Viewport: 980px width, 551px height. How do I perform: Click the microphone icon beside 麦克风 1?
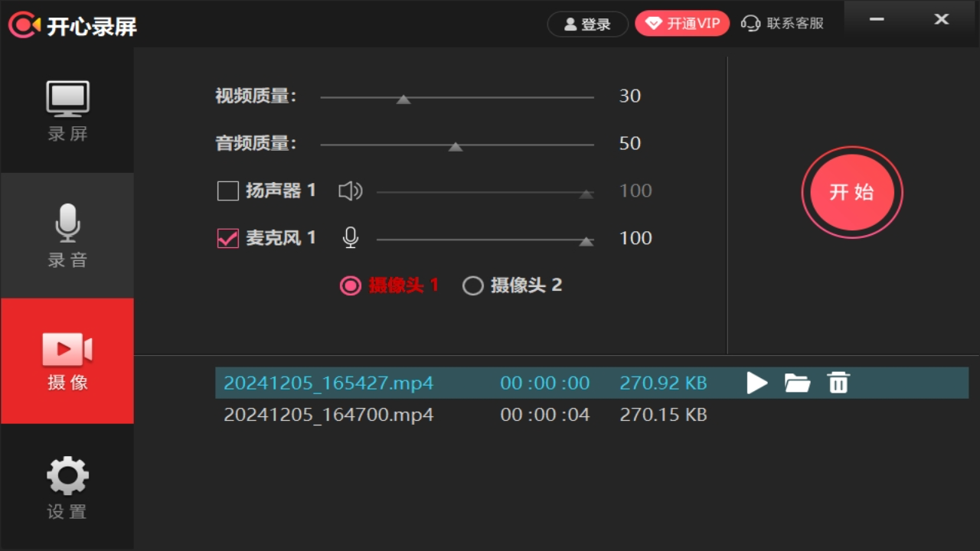(350, 238)
